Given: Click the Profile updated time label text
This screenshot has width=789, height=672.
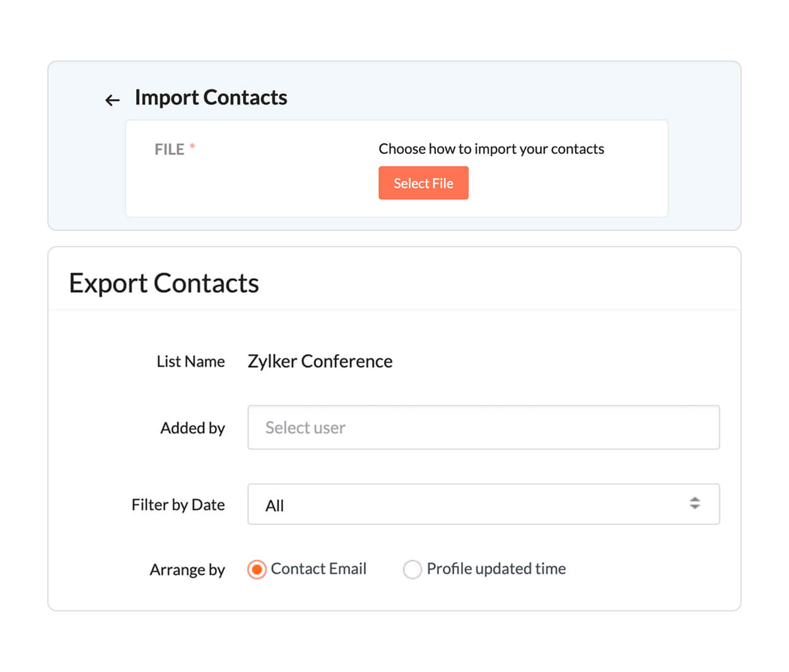Looking at the screenshot, I should [x=496, y=569].
